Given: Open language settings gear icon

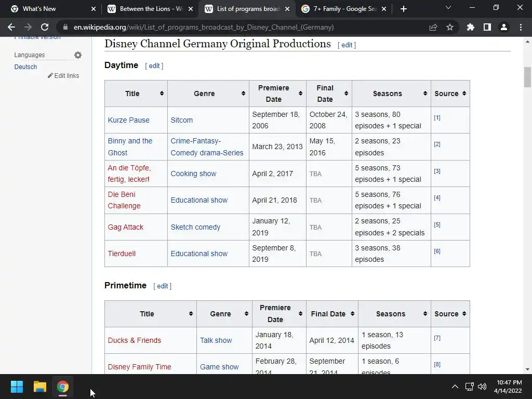Looking at the screenshot, I should 78,55.
